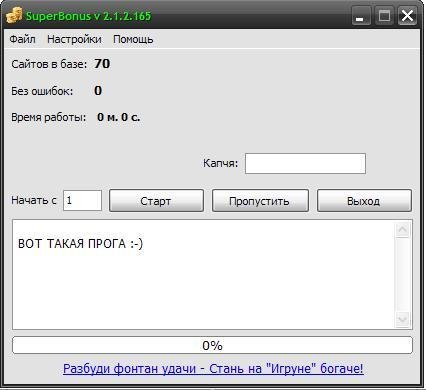Close the SuperBonus window

407,16
